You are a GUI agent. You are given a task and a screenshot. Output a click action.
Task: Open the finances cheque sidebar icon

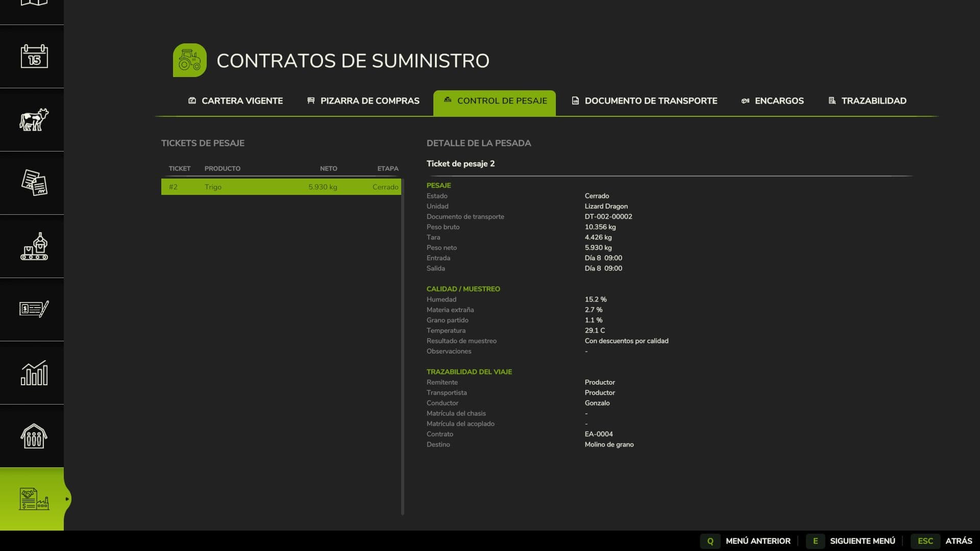(34, 309)
